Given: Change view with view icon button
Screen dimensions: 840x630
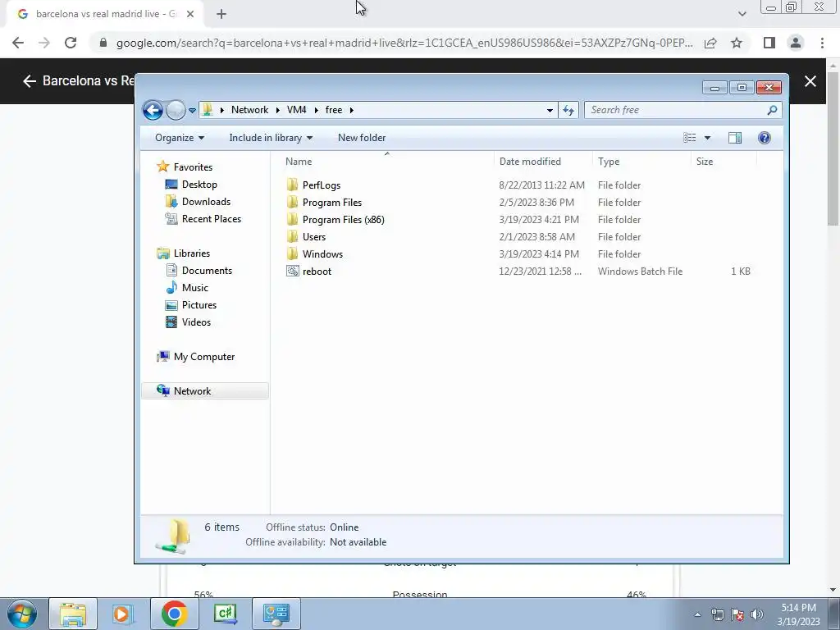Looking at the screenshot, I should pyautogui.click(x=689, y=138).
